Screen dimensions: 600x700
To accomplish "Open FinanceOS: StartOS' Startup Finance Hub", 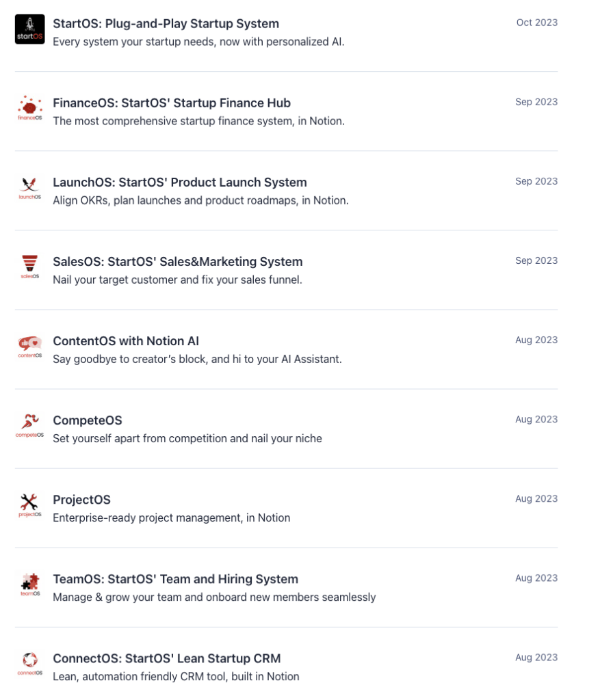I will (172, 103).
